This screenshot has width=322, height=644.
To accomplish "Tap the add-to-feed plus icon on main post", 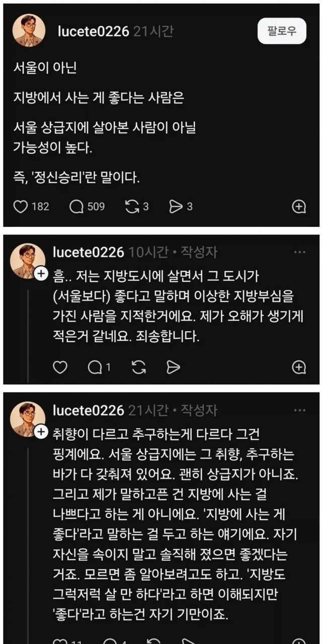I will (x=299, y=206).
